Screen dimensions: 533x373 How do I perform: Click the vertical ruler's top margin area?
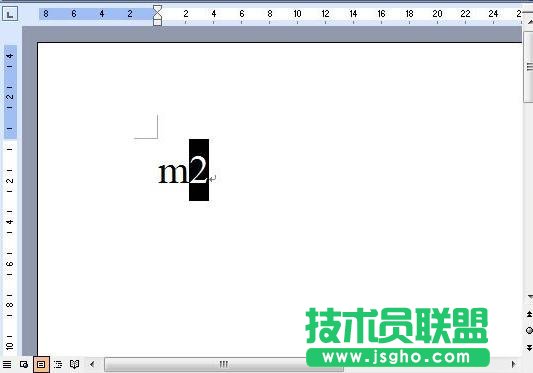click(x=10, y=92)
